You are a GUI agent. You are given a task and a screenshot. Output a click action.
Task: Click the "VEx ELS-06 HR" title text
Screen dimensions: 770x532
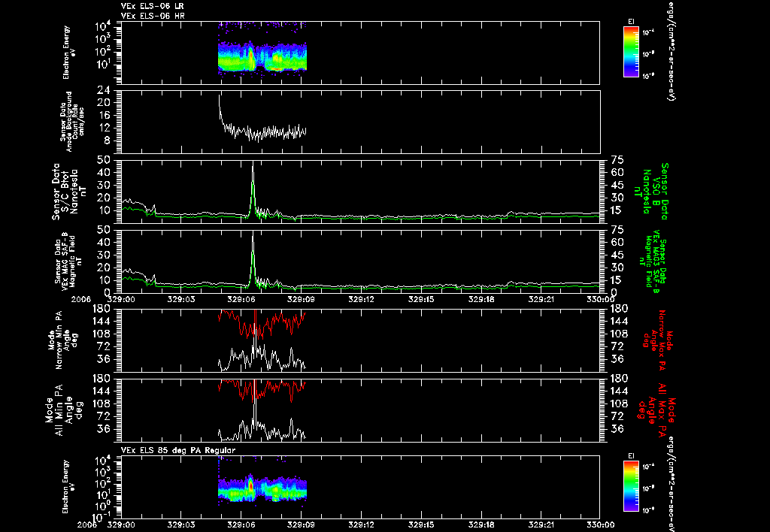coord(153,17)
